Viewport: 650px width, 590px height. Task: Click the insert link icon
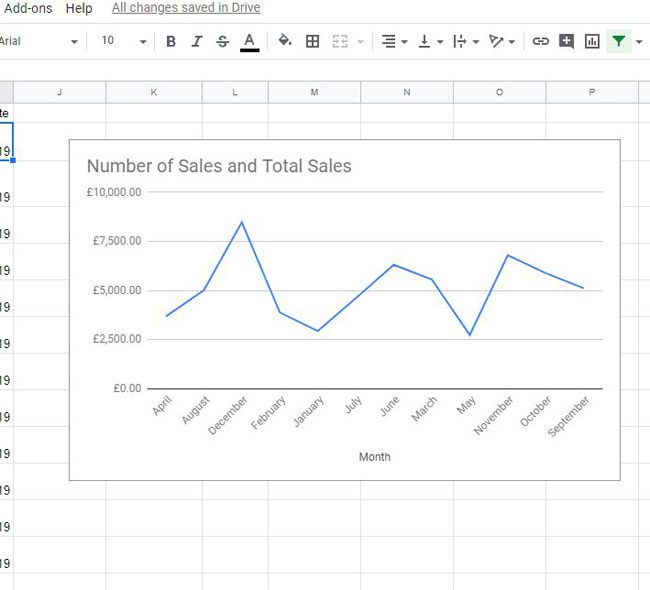click(x=540, y=41)
